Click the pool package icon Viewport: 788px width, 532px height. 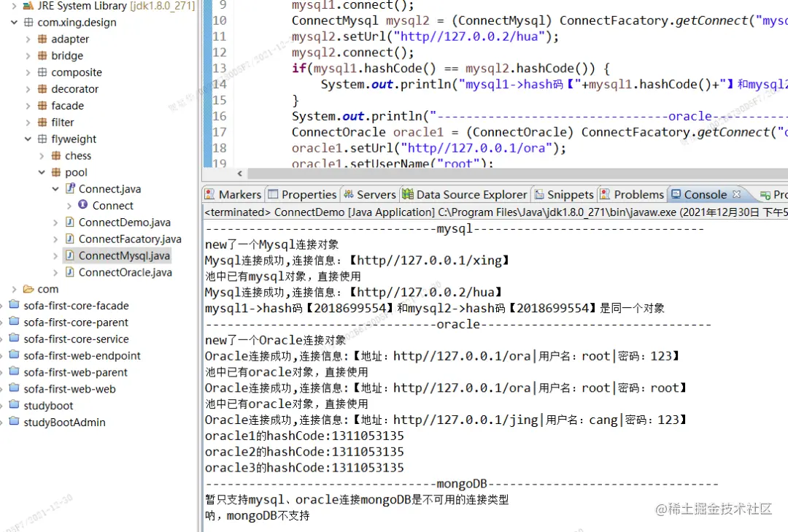point(56,172)
